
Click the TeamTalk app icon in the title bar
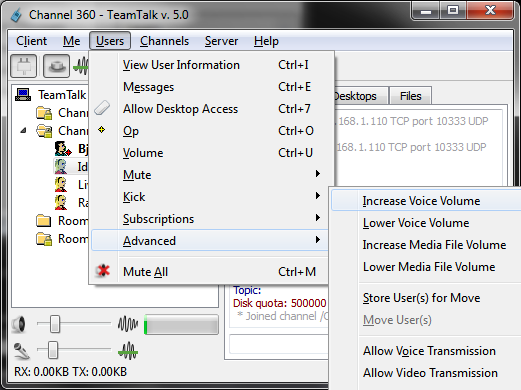pos(16,14)
